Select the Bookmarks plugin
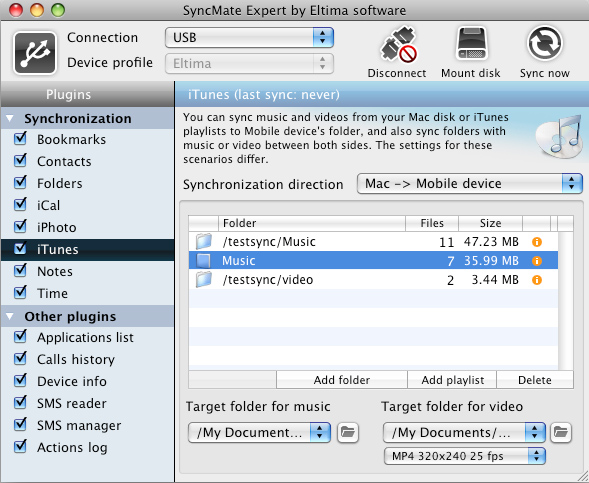589x483 pixels. pos(71,139)
